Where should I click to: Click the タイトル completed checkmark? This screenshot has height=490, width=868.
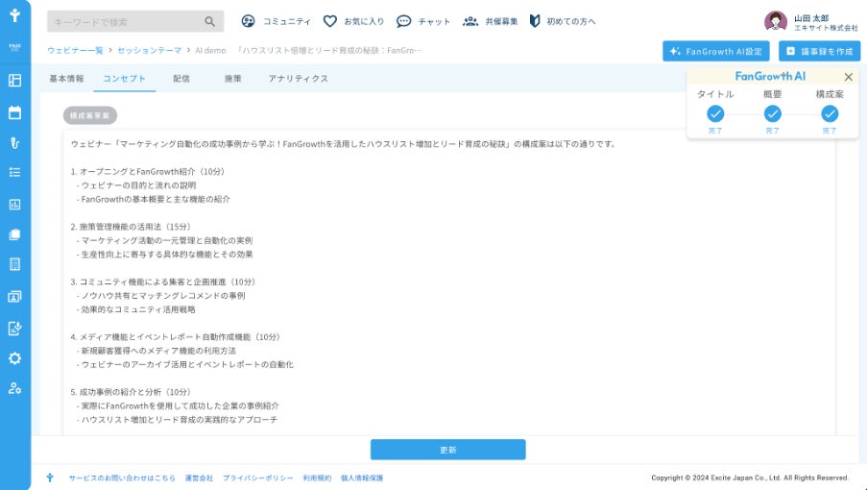(715, 114)
